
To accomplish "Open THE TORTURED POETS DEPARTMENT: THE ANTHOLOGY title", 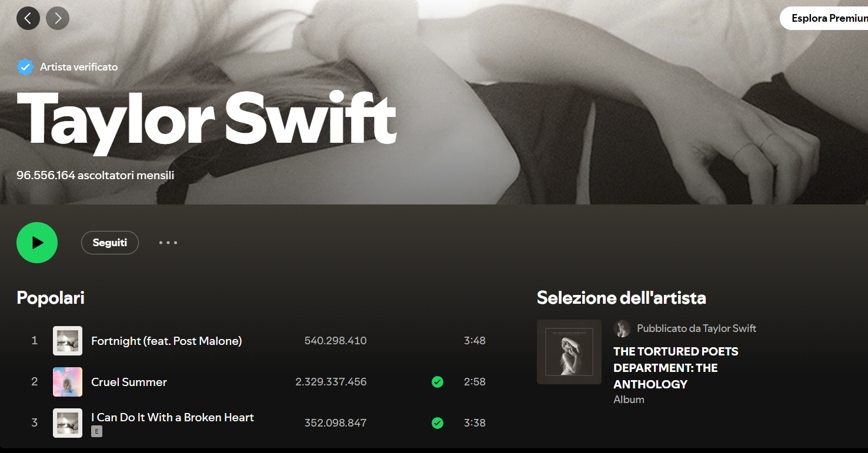I will [676, 368].
